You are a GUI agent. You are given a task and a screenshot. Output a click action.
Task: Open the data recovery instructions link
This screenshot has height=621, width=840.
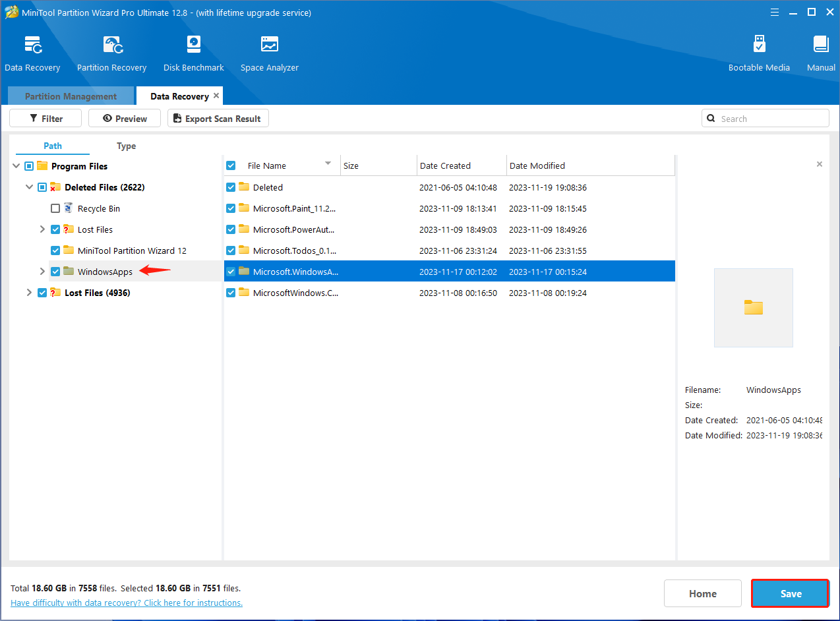tap(127, 603)
